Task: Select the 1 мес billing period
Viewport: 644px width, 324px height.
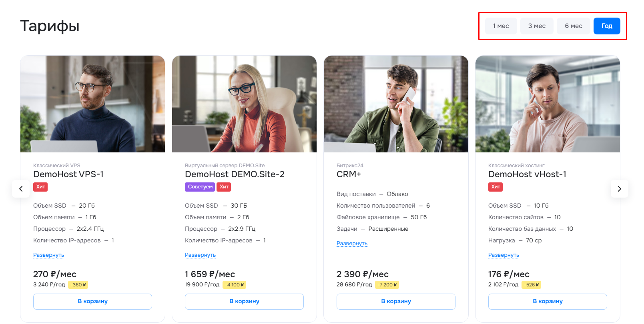Action: point(501,26)
